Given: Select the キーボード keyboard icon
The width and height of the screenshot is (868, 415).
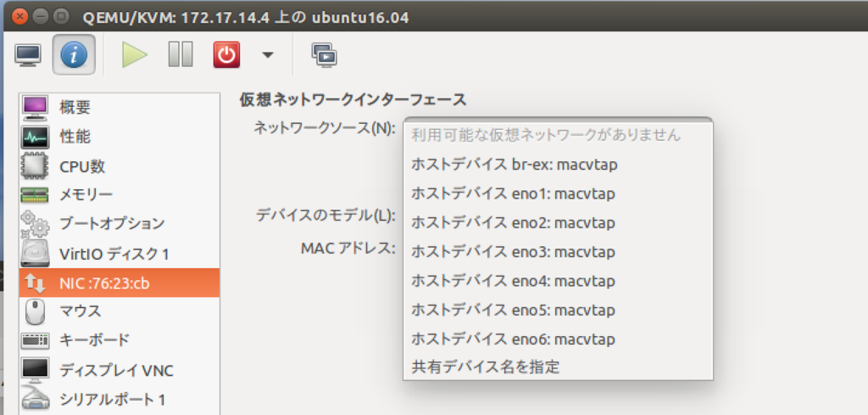Looking at the screenshot, I should (36, 340).
